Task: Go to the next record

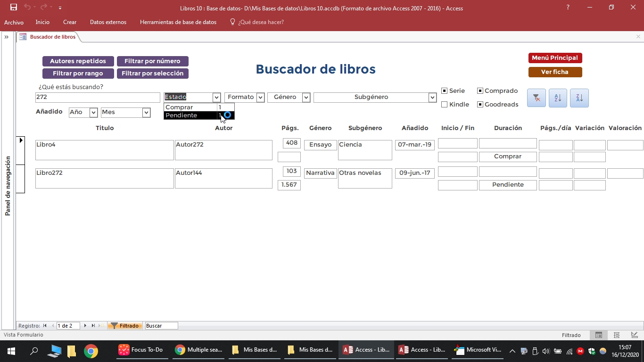Action: coord(85,326)
